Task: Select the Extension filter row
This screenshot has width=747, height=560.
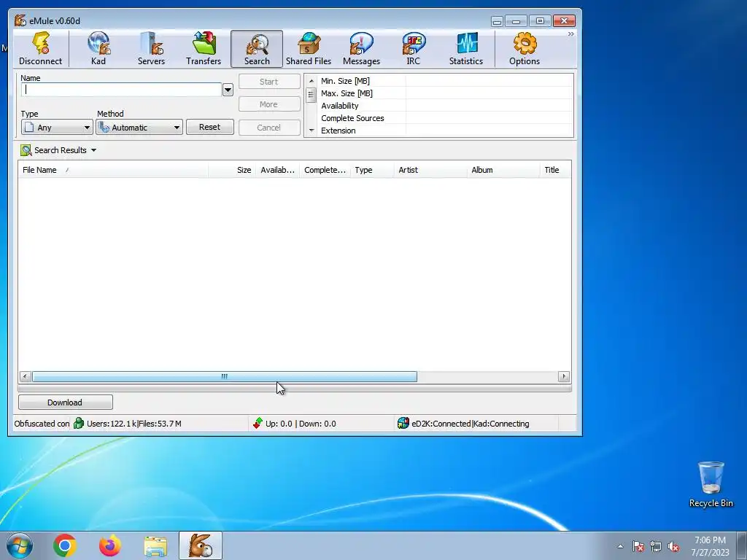Action: click(x=445, y=131)
